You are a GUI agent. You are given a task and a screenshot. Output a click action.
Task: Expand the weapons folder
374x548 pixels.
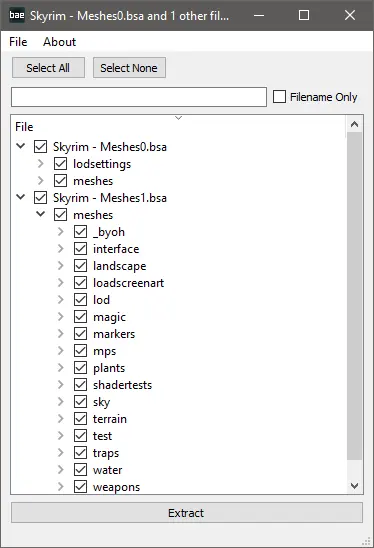coord(61,486)
